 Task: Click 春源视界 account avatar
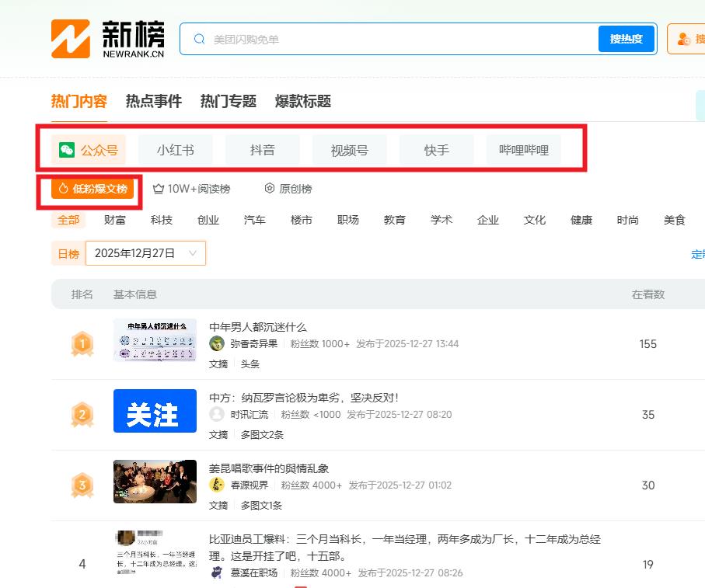pos(217,485)
